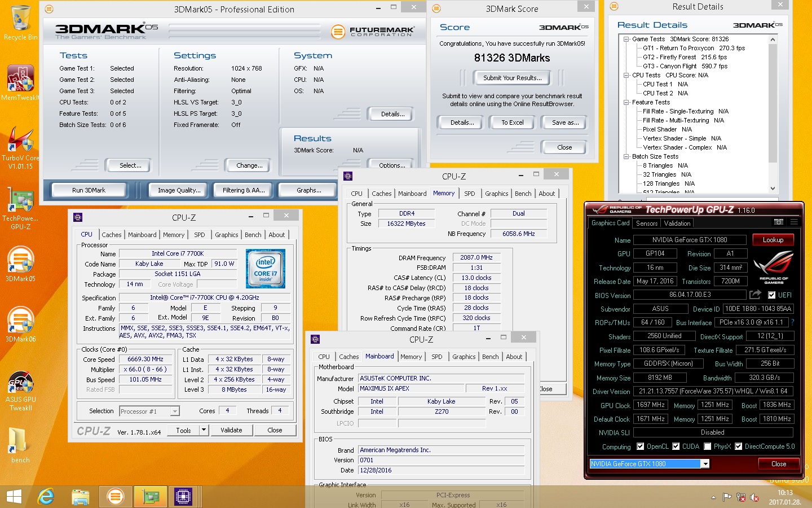Click the To Excel button
Screen dimensions: 812x508
[513, 122]
